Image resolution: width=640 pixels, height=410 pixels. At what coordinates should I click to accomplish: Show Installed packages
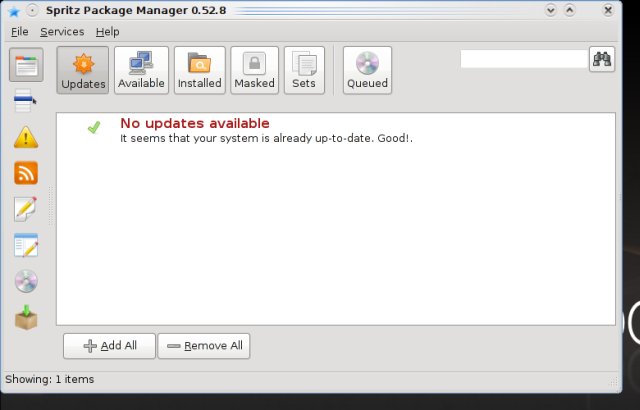click(x=200, y=70)
